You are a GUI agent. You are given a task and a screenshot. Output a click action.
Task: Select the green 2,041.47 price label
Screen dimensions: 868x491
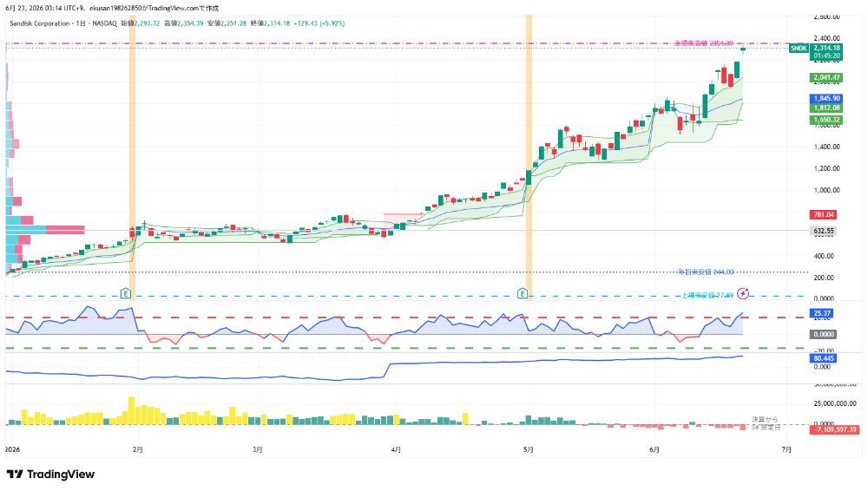tap(826, 77)
